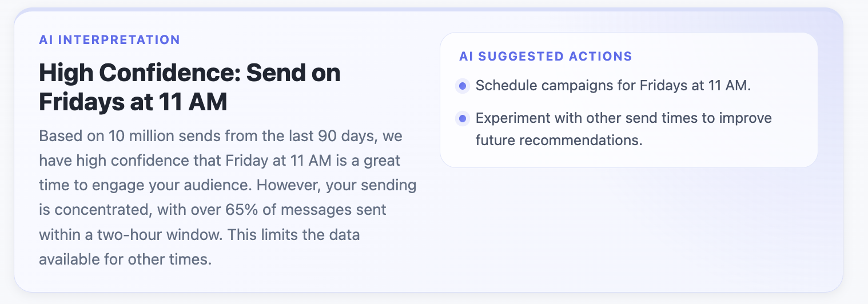Screen dimensions: 868x304
Task: Click "available for other times." sentence ending
Action: pyautogui.click(x=125, y=259)
